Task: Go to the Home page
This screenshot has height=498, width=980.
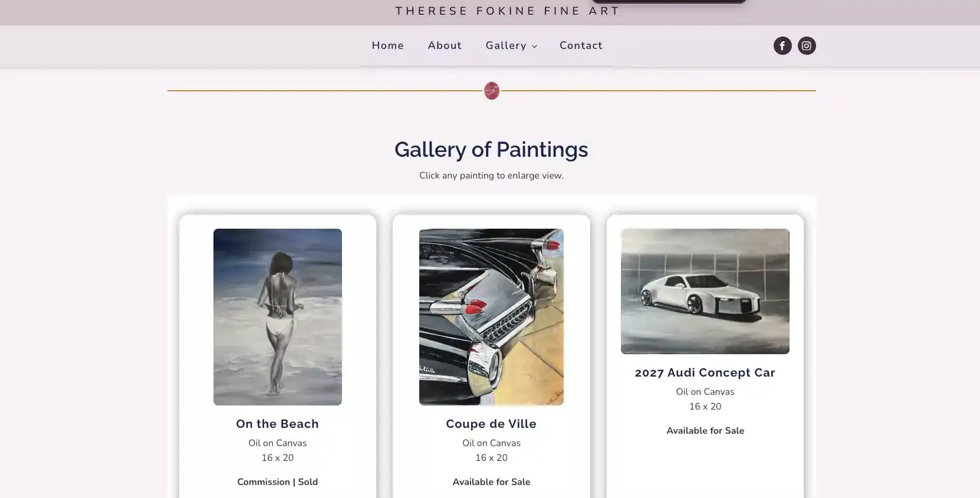Action: [387, 45]
